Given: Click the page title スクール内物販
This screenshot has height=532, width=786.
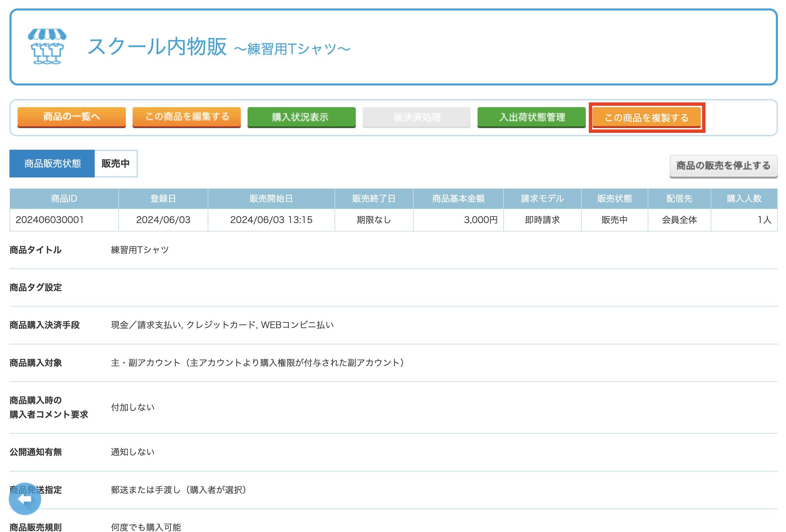Looking at the screenshot, I should pyautogui.click(x=157, y=46).
